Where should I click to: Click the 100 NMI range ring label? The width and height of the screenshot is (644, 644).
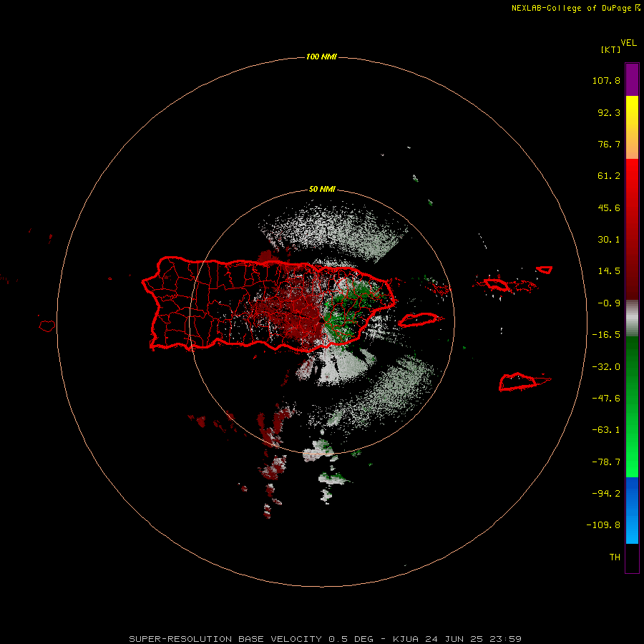tap(321, 57)
